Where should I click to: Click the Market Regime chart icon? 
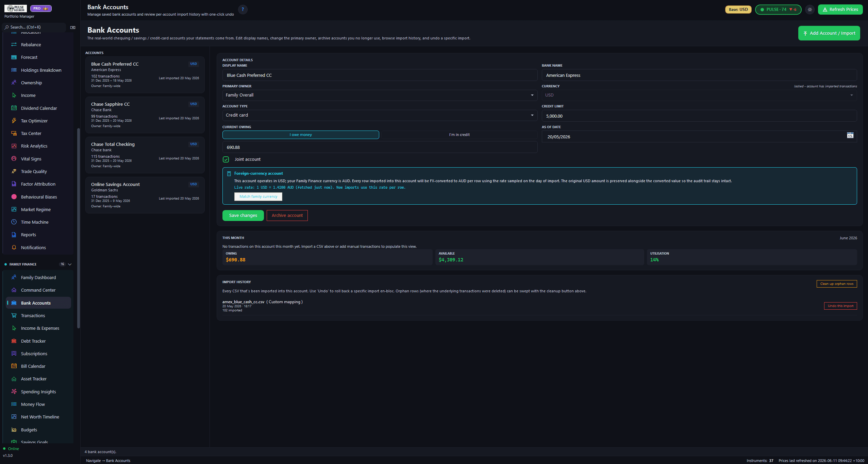pyautogui.click(x=14, y=209)
